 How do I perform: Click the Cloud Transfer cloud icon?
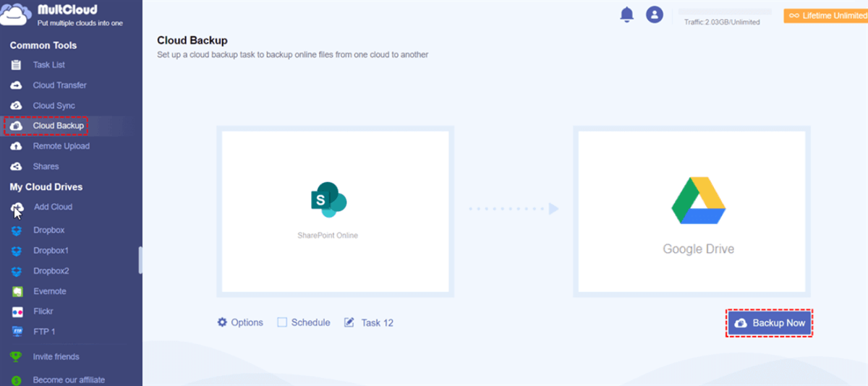pos(16,85)
